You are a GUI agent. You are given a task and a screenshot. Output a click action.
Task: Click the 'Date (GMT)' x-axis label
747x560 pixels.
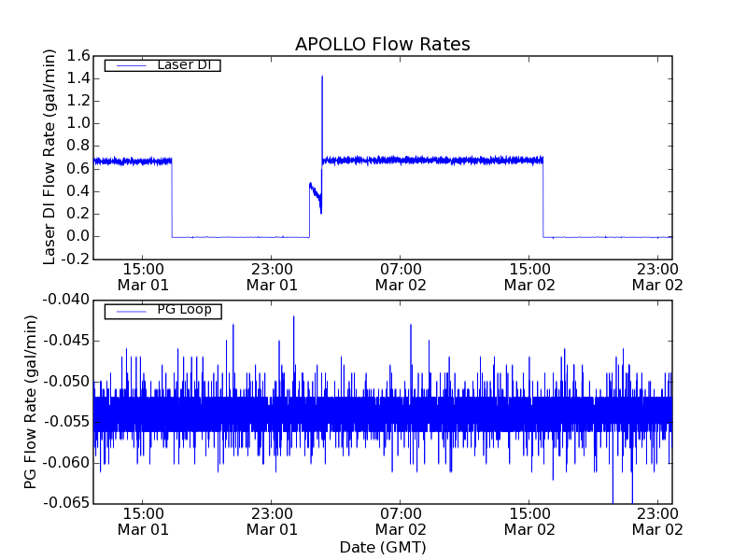383,547
